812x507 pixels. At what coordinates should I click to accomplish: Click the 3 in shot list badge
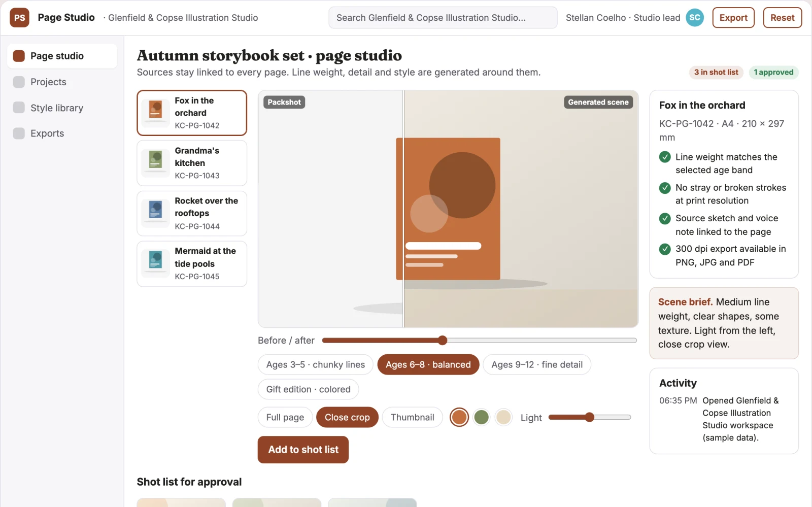coord(716,73)
